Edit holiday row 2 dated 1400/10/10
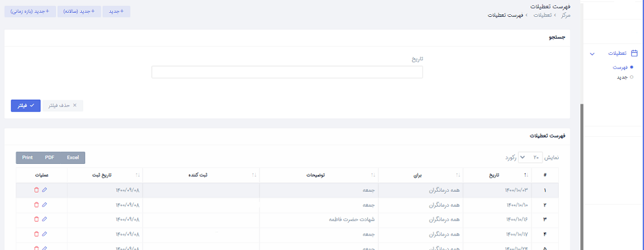 (x=45, y=205)
